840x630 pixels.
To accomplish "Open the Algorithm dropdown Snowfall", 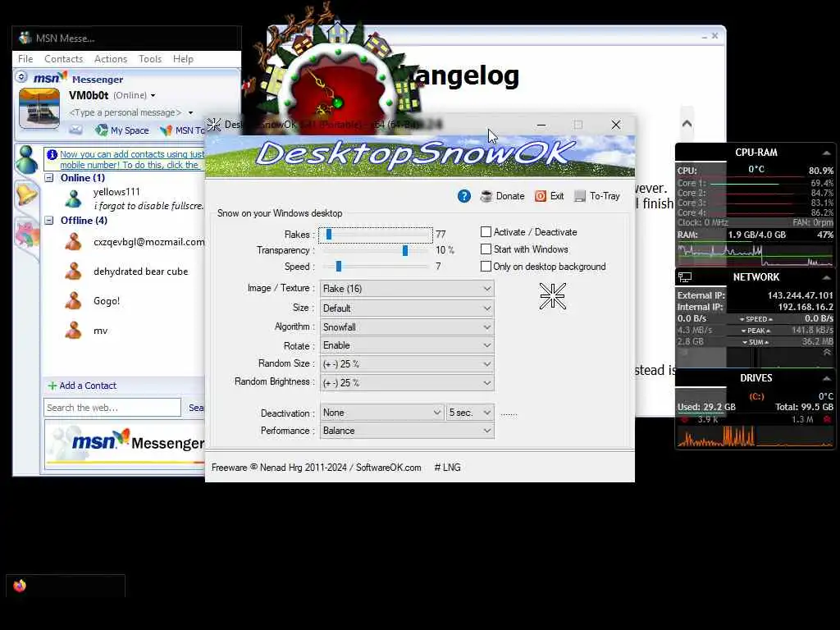I will 407,326.
